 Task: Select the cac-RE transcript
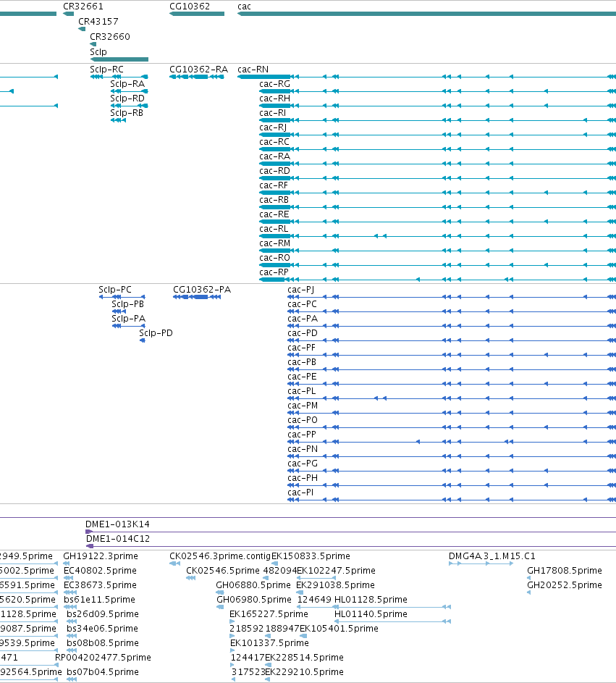point(437,222)
